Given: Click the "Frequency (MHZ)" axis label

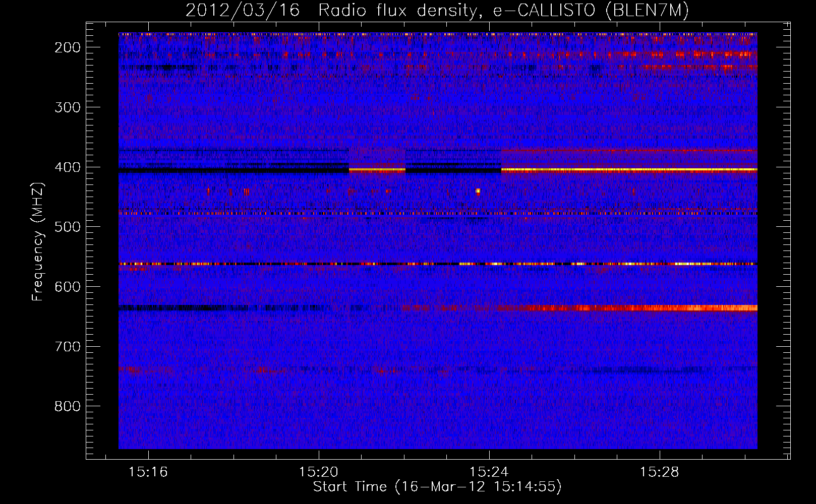Looking at the screenshot, I should [x=38, y=241].
